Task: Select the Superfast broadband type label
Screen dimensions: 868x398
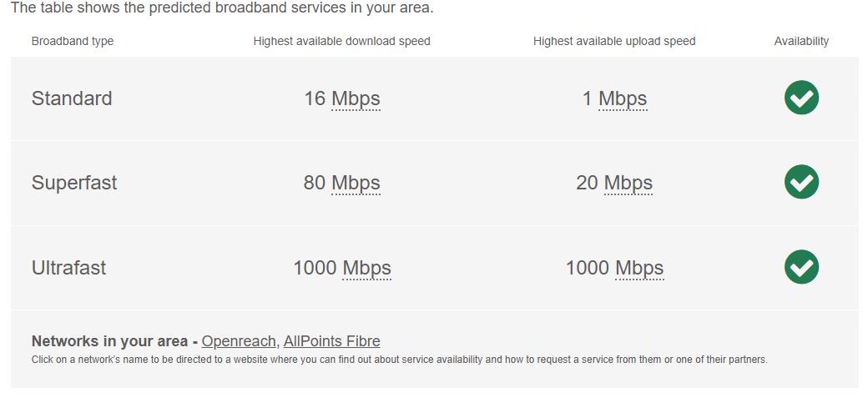Action: pyautogui.click(x=74, y=183)
